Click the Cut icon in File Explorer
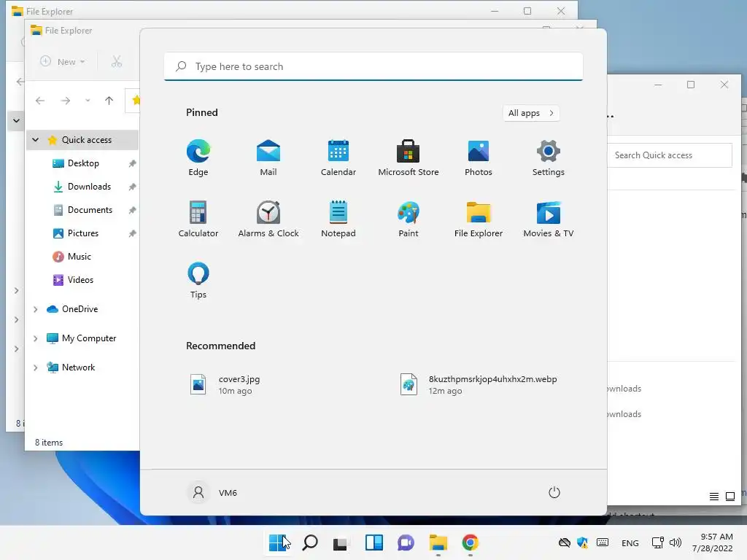Screen dimensions: 747x560 coord(117,62)
